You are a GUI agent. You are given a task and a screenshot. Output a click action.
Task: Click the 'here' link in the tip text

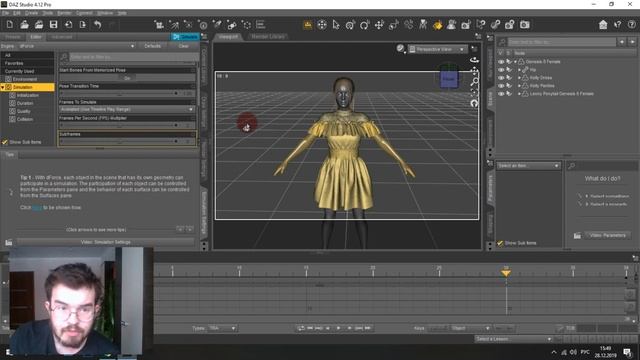37,208
